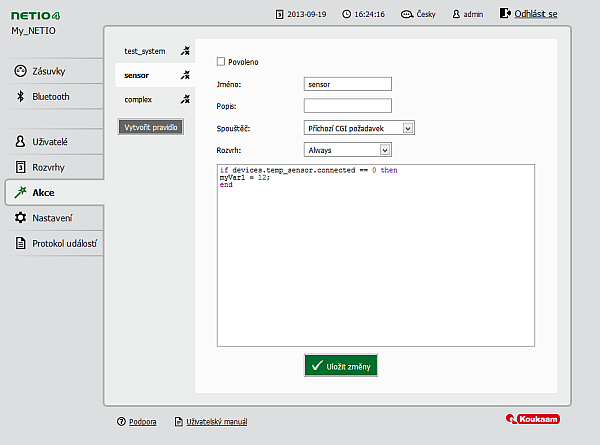Click Vytvořit pravidlo to create rule
600x445 pixels.
pyautogui.click(x=150, y=127)
